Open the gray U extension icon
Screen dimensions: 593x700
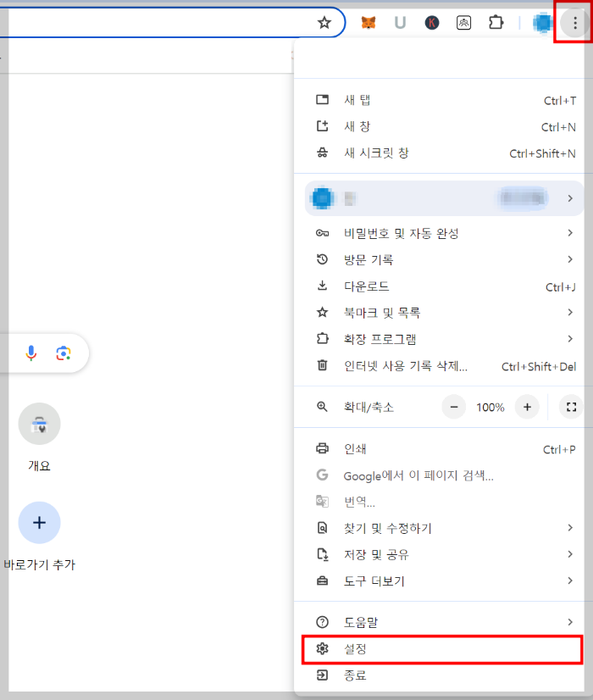pos(400,22)
